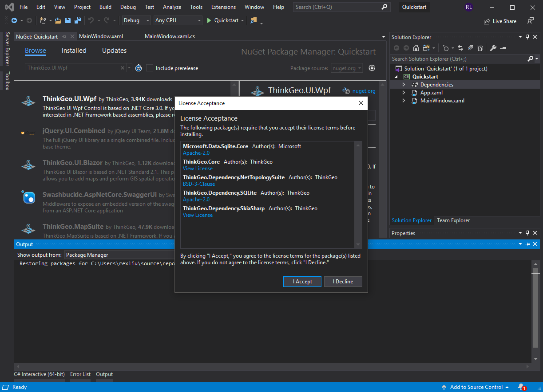Click the Live Share icon
This screenshot has width=543, height=392.
click(x=487, y=21)
